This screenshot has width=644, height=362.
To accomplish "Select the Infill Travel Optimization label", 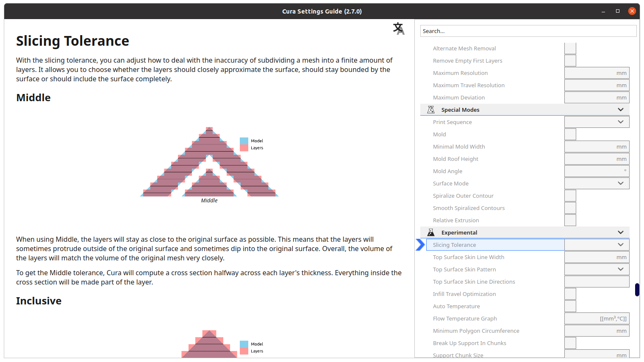I will click(464, 294).
